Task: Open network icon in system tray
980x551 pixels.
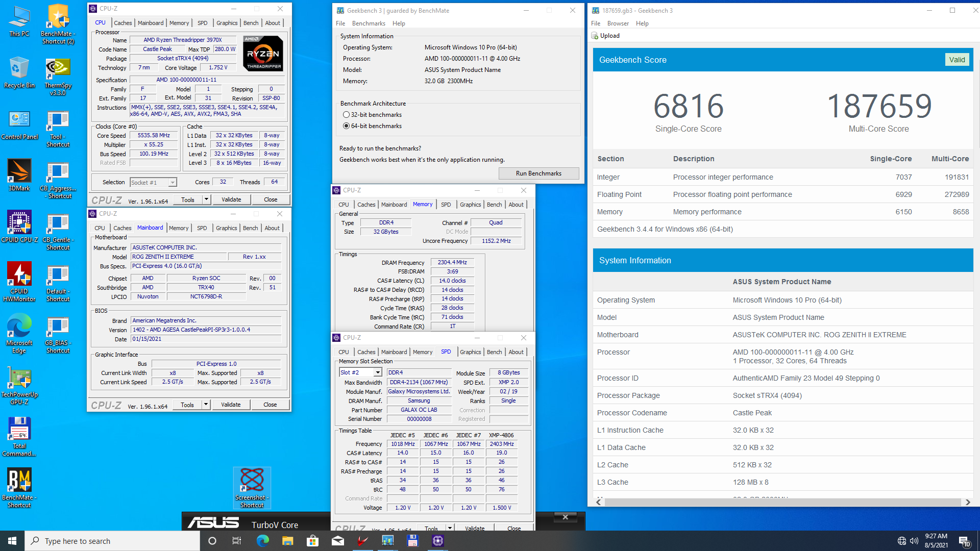Action: tap(901, 541)
